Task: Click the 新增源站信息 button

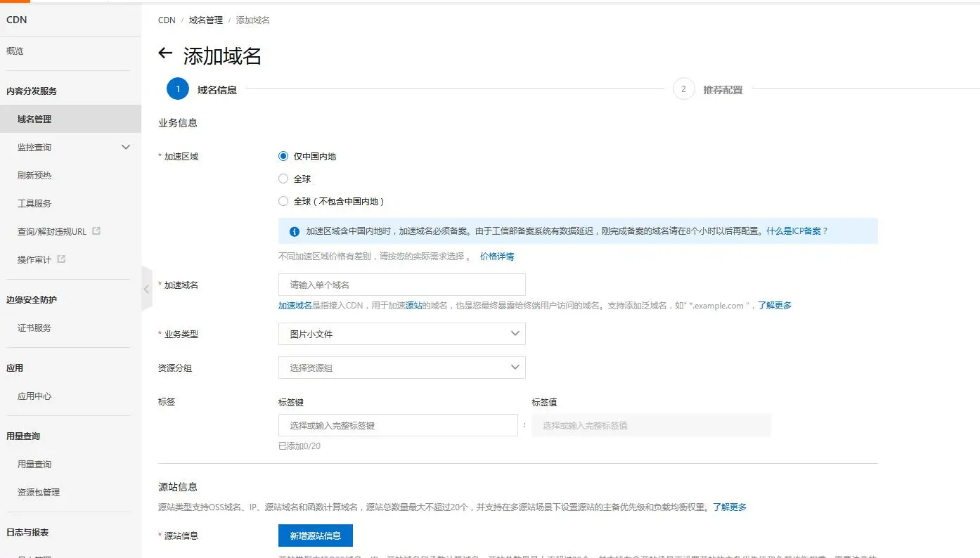Action: tap(316, 536)
